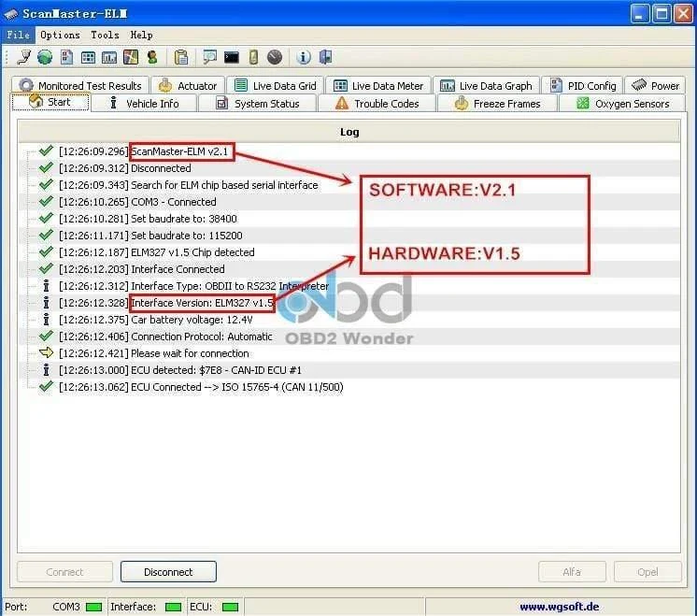Switch to the Power tab

(x=655, y=85)
